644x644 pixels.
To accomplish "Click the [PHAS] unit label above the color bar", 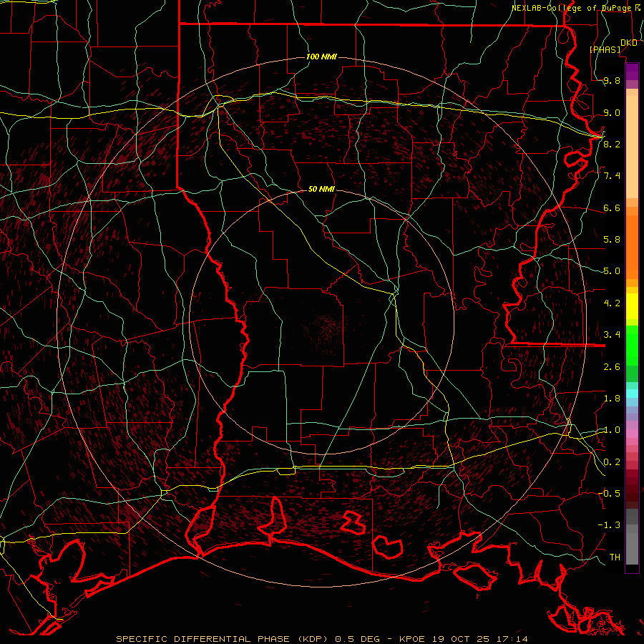I will (605, 49).
